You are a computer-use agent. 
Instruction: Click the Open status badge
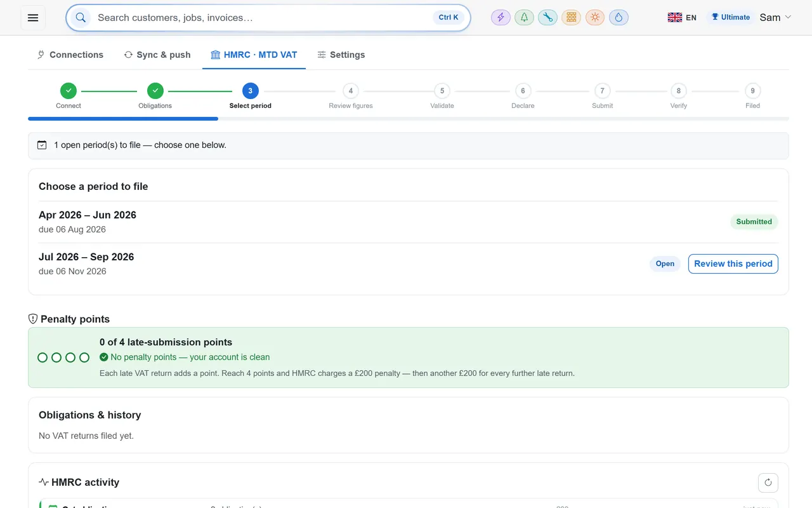tap(665, 264)
